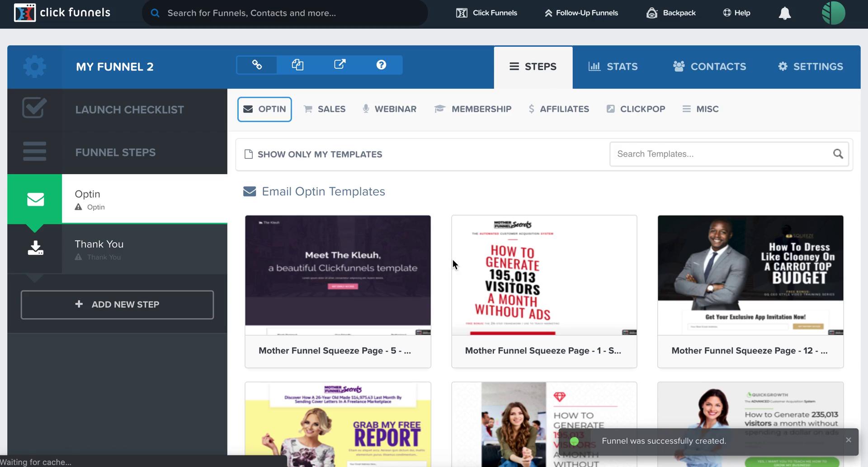Open the green user avatar menu
The height and width of the screenshot is (467, 868).
833,13
